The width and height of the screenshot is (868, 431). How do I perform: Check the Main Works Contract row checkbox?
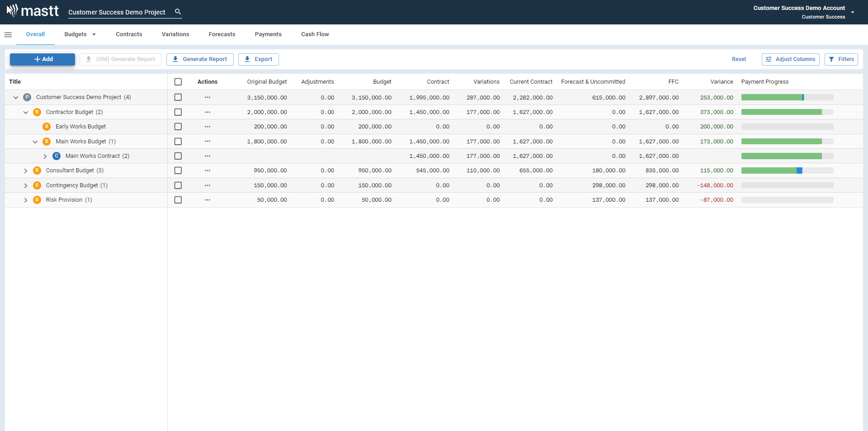point(178,156)
